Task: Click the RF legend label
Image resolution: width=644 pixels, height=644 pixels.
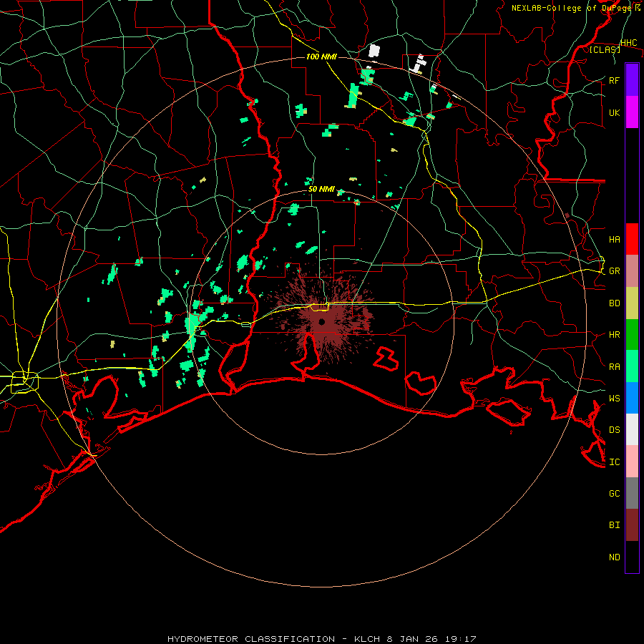Action: pos(614,80)
